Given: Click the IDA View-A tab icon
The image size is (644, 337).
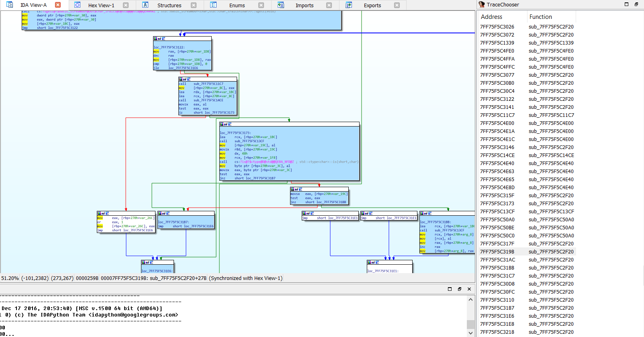Looking at the screenshot, I should [10, 5].
